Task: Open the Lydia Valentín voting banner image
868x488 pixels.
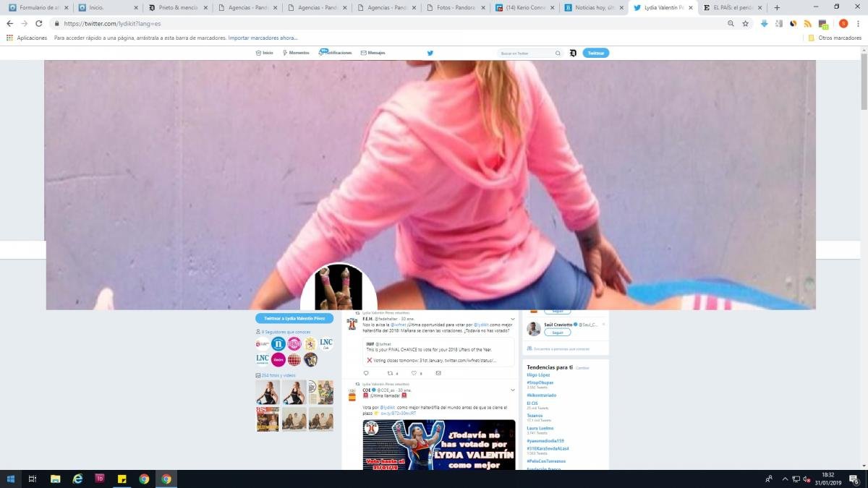Action: pos(439,445)
